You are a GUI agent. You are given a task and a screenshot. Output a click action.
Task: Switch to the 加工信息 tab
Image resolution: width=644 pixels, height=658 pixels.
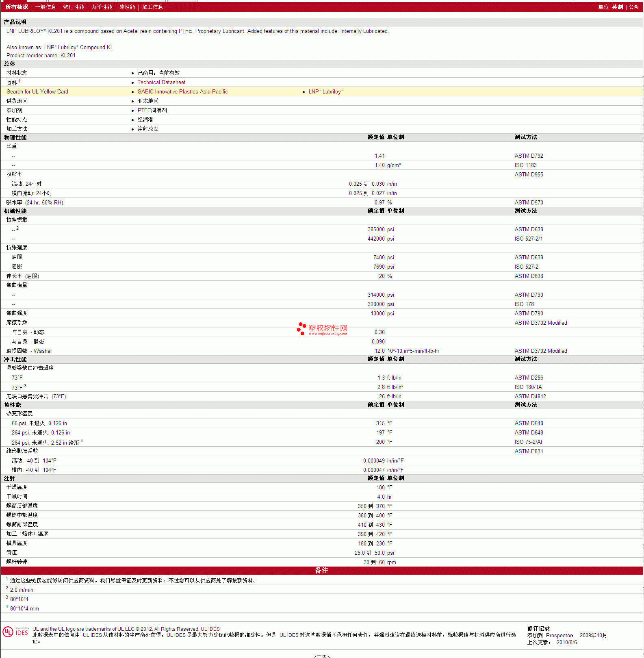tap(152, 7)
